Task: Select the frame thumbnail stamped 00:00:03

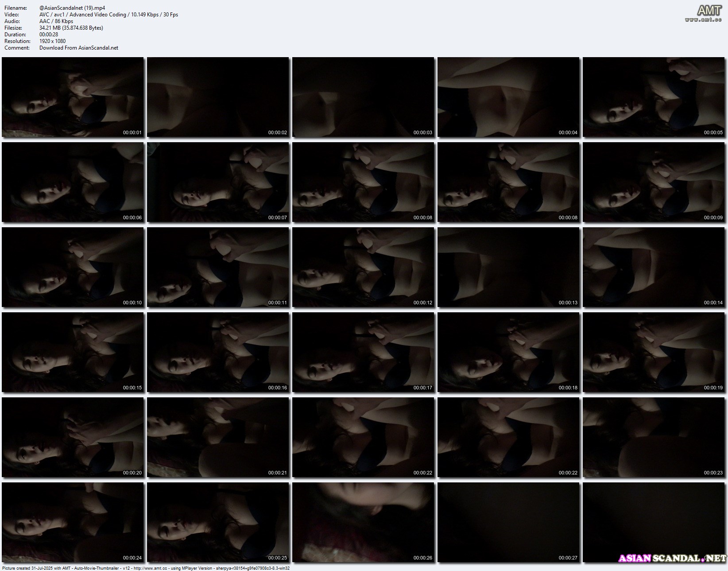Action: [363, 97]
